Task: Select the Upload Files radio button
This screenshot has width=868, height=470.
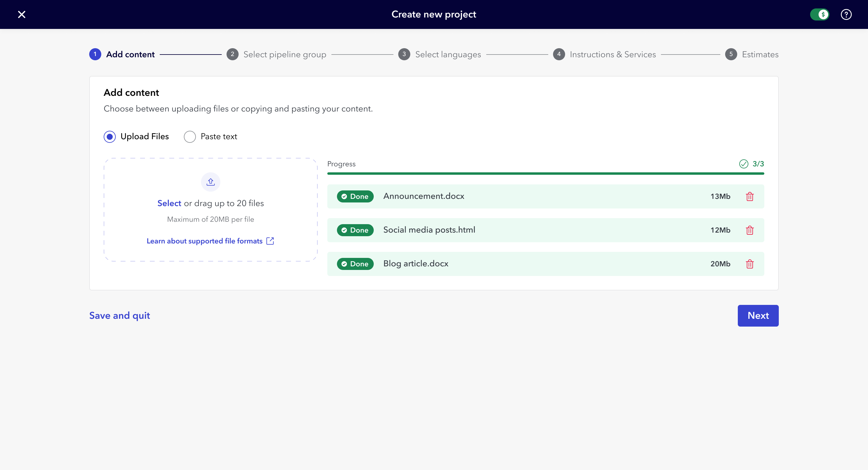Action: pos(109,136)
